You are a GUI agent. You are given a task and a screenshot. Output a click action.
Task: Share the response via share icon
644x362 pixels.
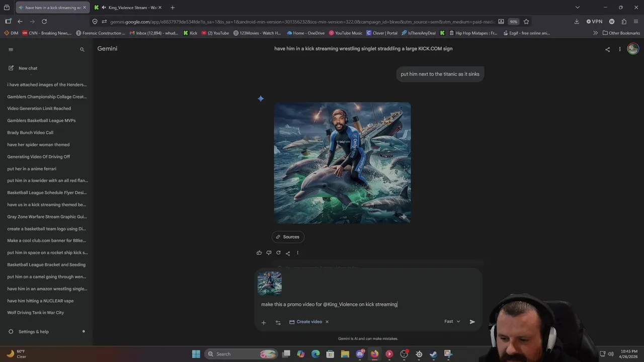tap(288, 253)
